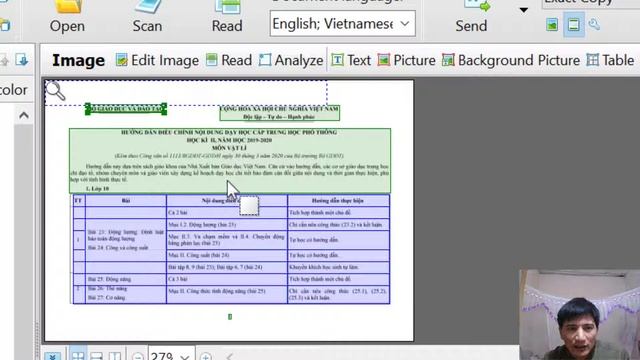This screenshot has height=360, width=640.
Task: Click the magnifier icon on page corner
Action: coord(55,91)
